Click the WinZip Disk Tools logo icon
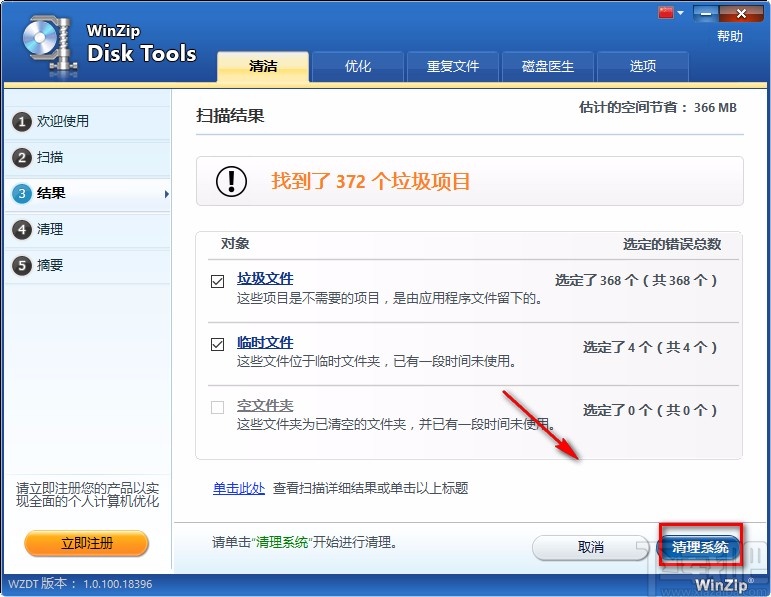Image resolution: width=771 pixels, height=597 pixels. tap(49, 45)
